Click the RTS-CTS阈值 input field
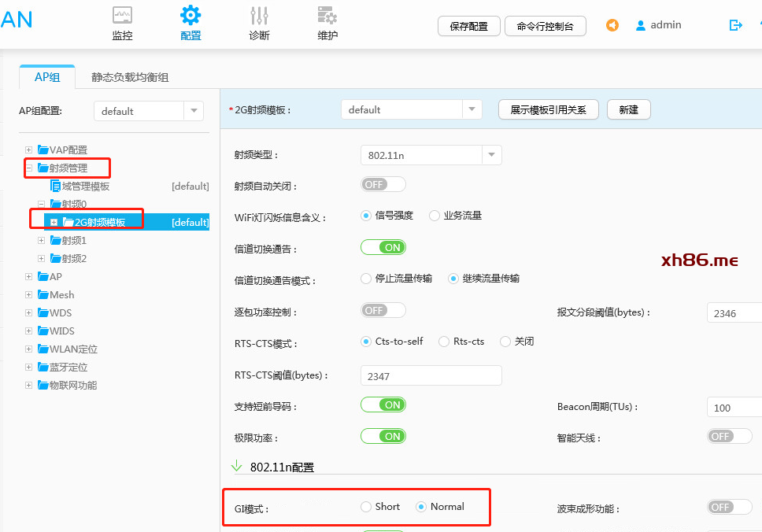762x532 pixels. [431, 376]
